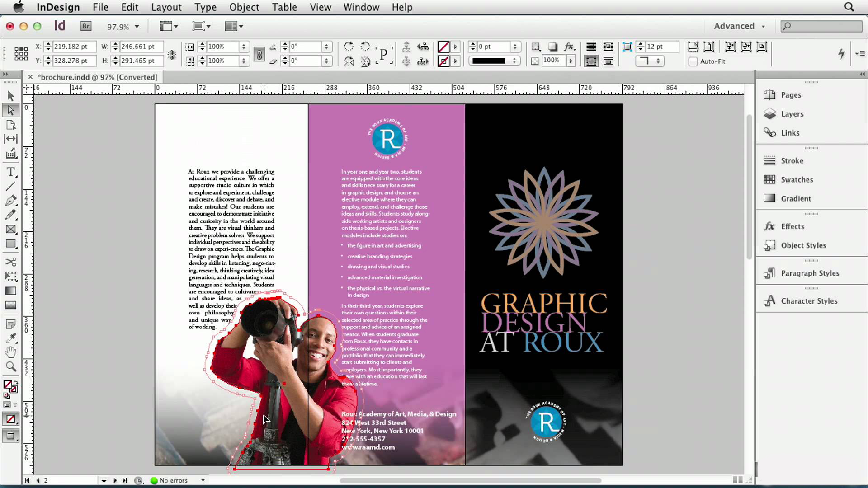Open the Advanced workspace switcher
This screenshot has height=488, width=868.
[739, 26]
